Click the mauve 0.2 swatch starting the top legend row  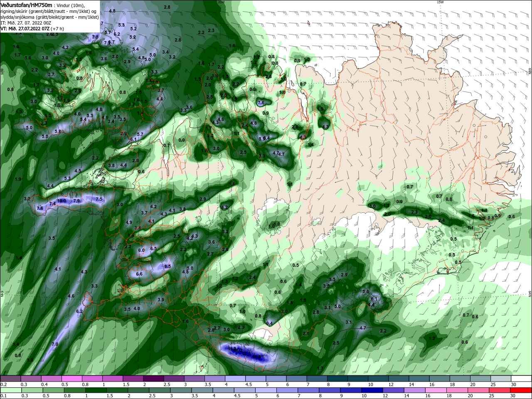(10, 379)
